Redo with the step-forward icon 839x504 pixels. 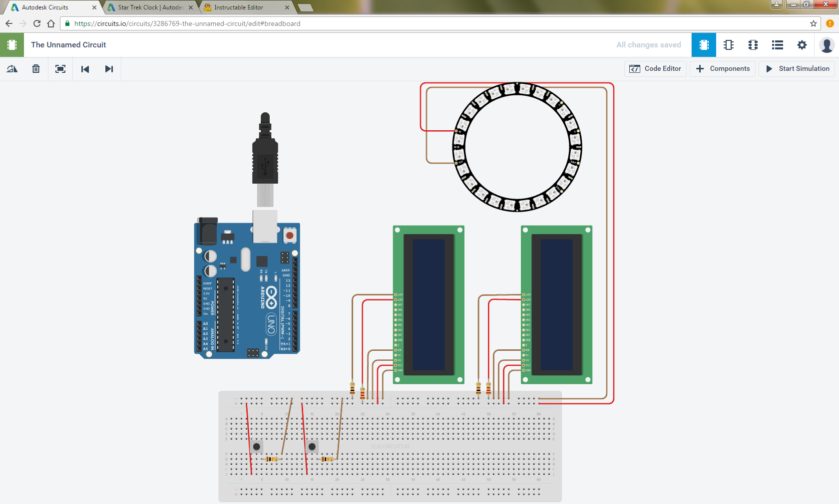109,69
